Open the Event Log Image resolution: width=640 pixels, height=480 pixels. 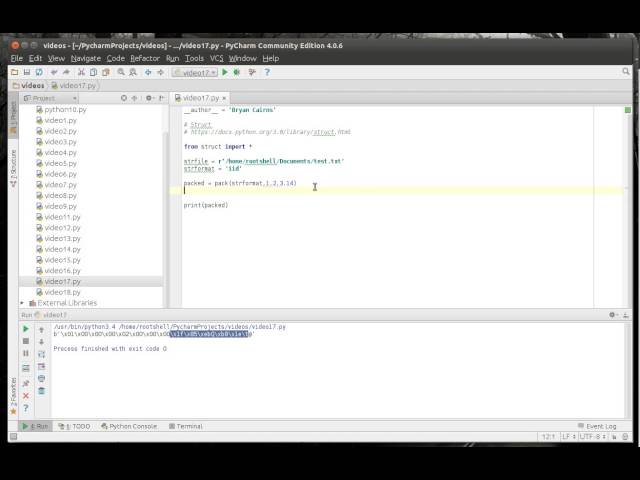pyautogui.click(x=597, y=426)
